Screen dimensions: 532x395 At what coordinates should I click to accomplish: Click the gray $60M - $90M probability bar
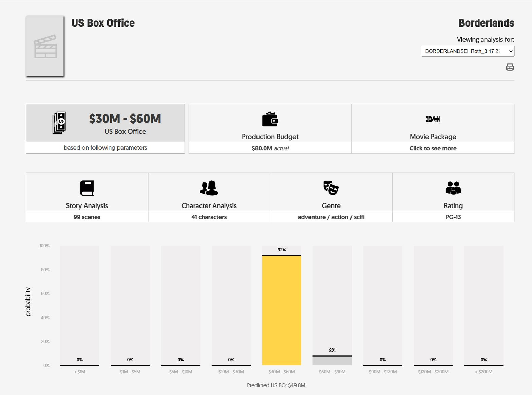click(332, 360)
